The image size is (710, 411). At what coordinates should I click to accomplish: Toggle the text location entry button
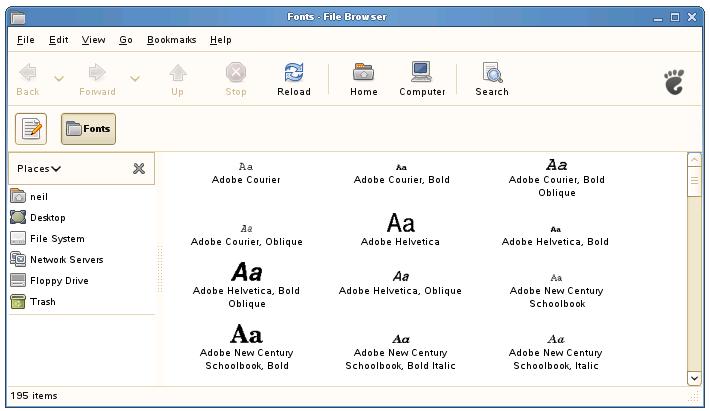[x=32, y=128]
